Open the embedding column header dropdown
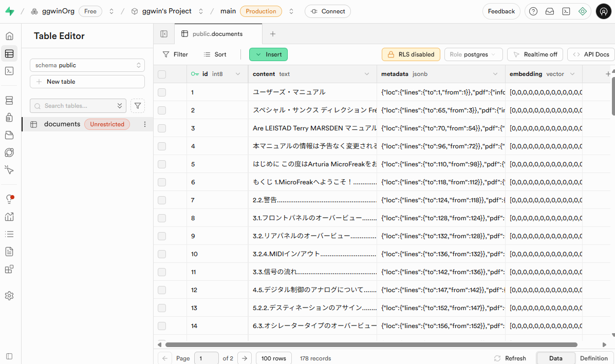 pos(572,74)
